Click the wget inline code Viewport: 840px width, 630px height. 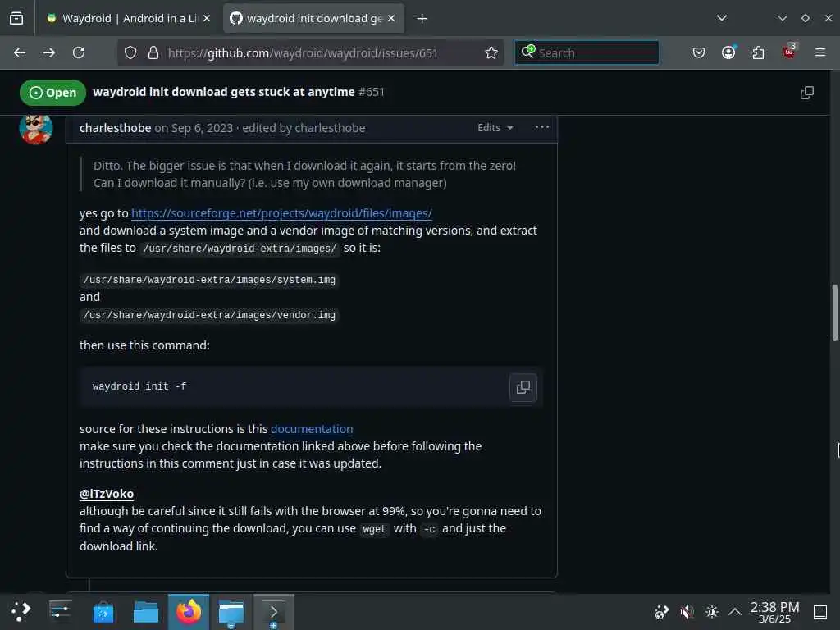[374, 529]
